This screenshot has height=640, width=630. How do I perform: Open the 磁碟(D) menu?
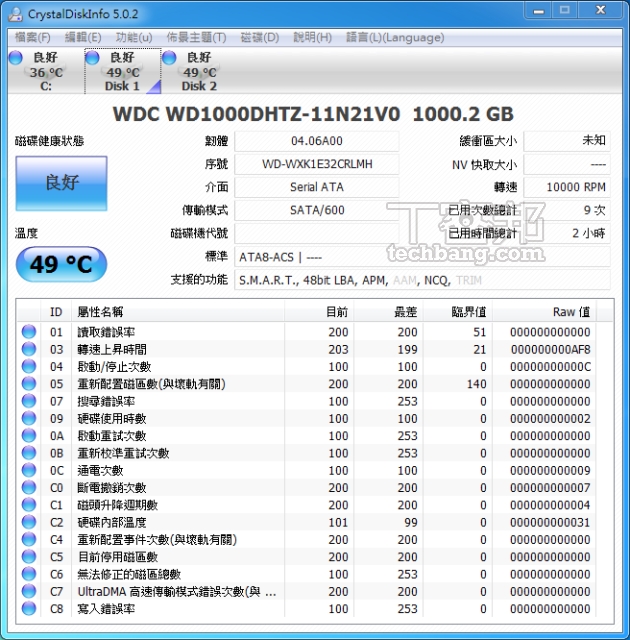[x=260, y=38]
